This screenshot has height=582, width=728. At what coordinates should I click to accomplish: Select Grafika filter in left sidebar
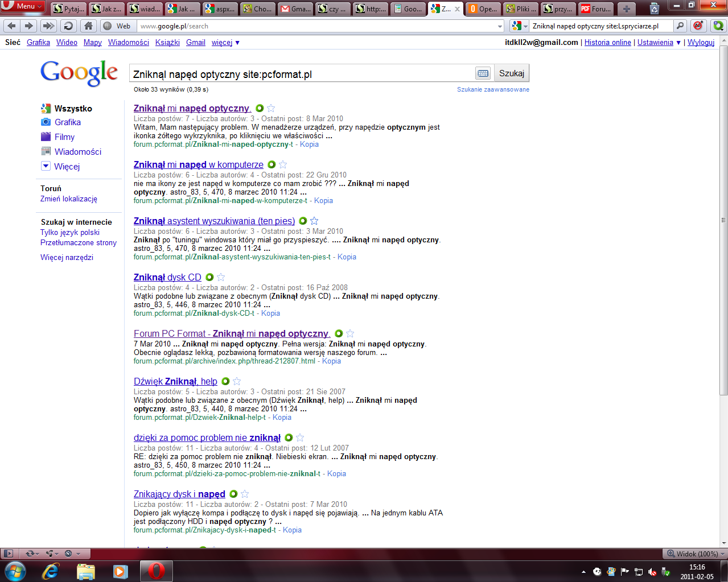click(61, 122)
